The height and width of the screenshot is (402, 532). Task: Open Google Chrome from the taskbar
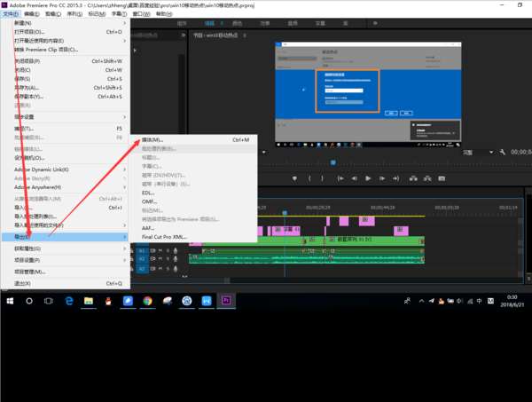pos(147,301)
